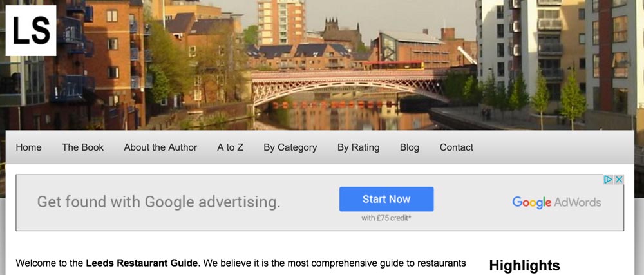Go to The Book page

pos(82,147)
